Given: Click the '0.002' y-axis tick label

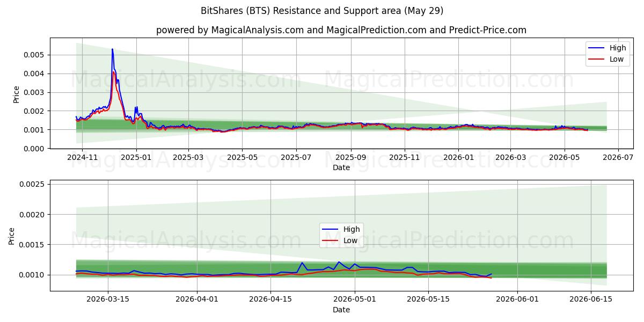Looking at the screenshot, I should (x=35, y=111).
